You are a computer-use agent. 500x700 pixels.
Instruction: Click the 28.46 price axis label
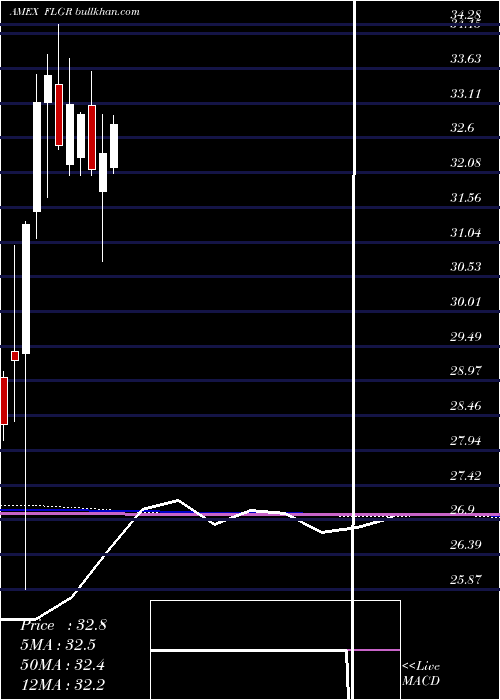pos(466,405)
